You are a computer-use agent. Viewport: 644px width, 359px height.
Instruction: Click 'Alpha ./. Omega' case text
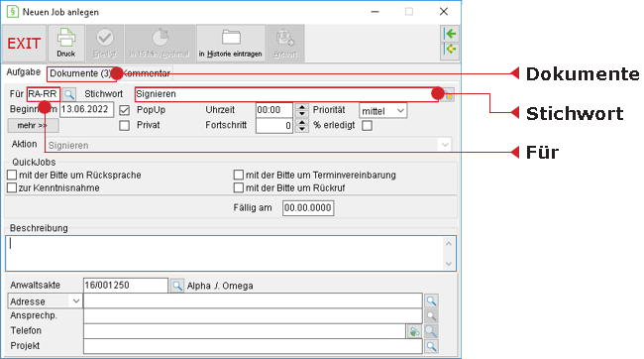(x=220, y=286)
